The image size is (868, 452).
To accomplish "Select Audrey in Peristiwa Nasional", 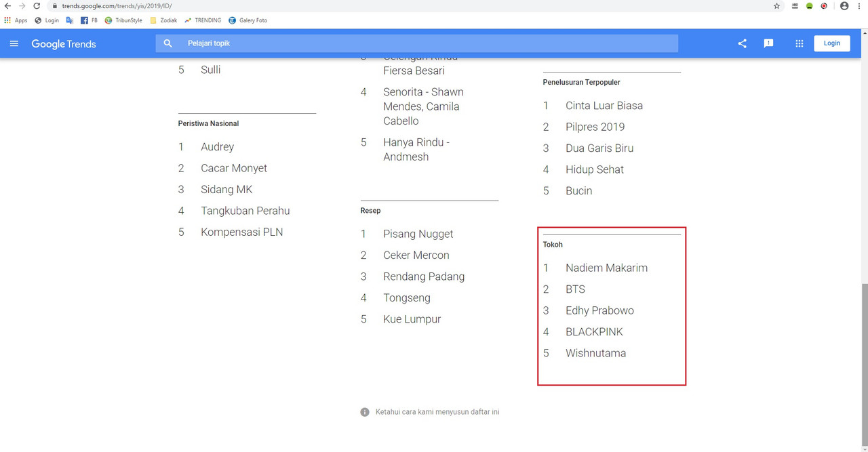I will coord(217,147).
